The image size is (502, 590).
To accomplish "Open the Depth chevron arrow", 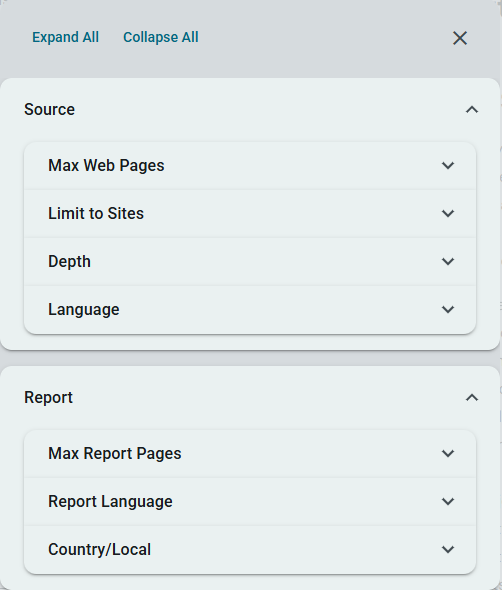I will (x=448, y=261).
